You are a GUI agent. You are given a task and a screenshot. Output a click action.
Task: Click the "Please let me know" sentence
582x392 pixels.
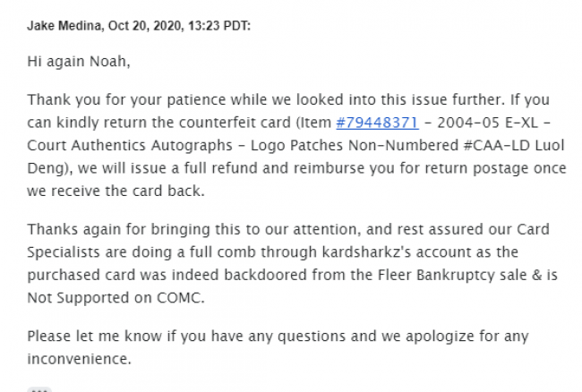point(90,336)
